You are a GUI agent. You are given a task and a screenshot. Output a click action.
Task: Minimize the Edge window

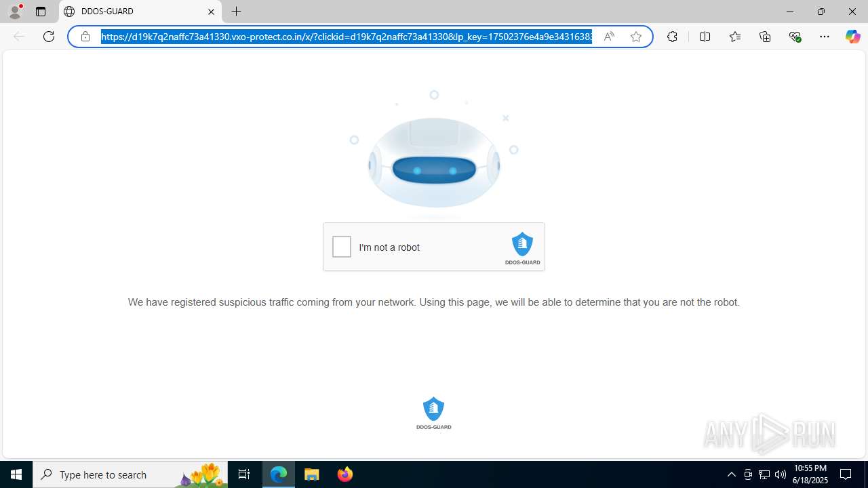(x=789, y=12)
